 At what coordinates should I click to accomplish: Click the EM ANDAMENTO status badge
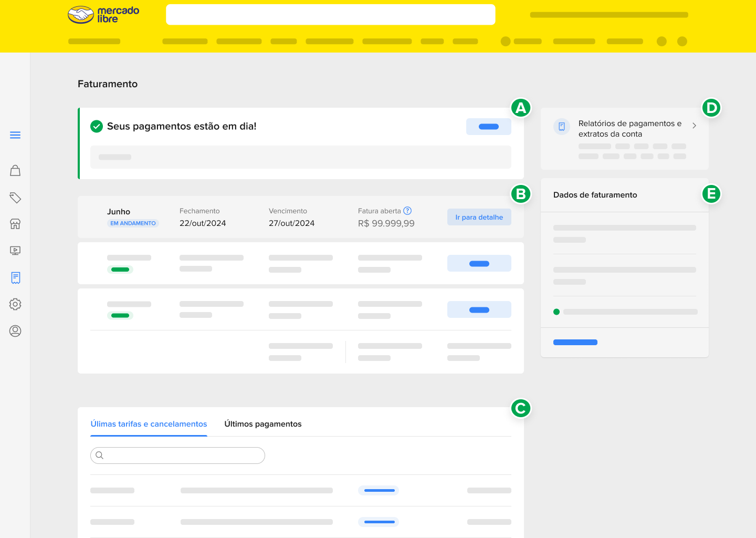point(133,223)
